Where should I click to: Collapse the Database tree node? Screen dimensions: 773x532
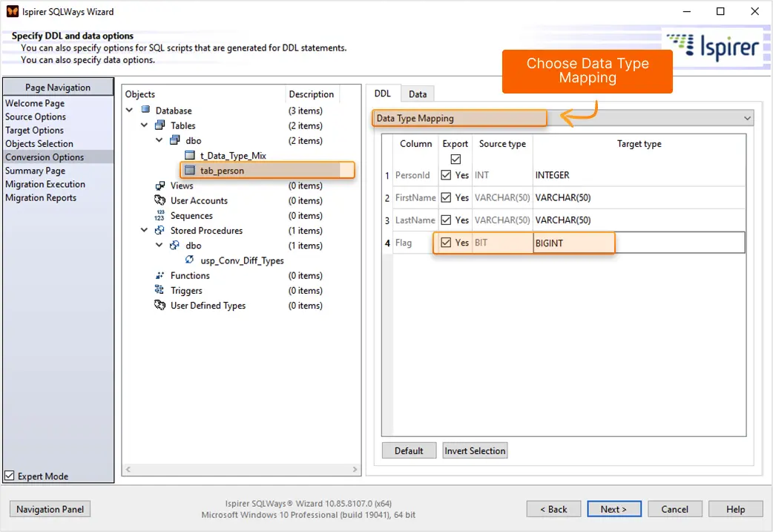click(x=129, y=110)
